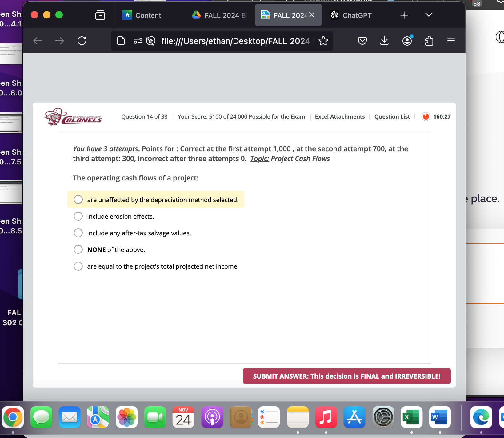Open the Excel Attachments link

click(x=340, y=116)
